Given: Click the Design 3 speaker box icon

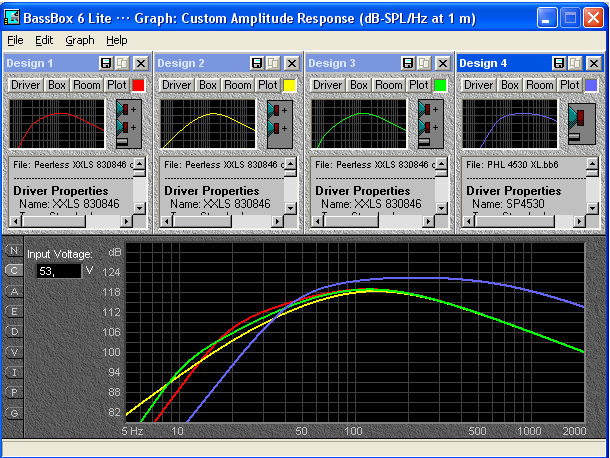Looking at the screenshot, I should pyautogui.click(x=431, y=124).
